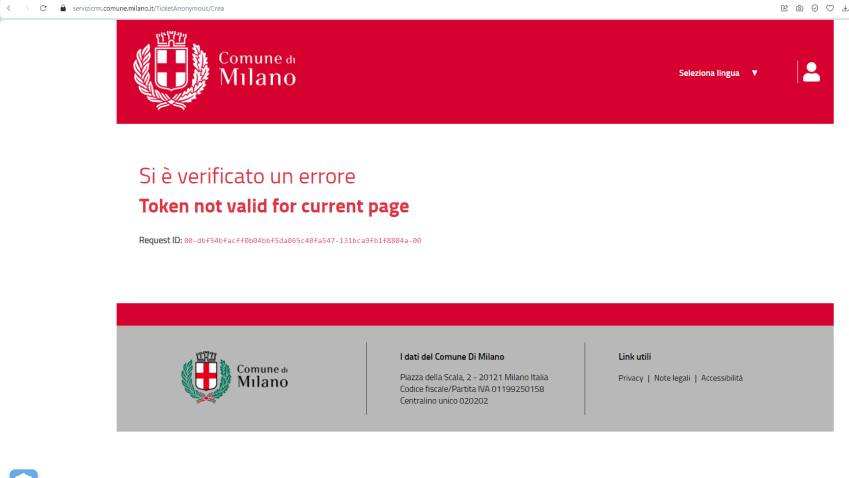Open the Privacy footer link

630,378
